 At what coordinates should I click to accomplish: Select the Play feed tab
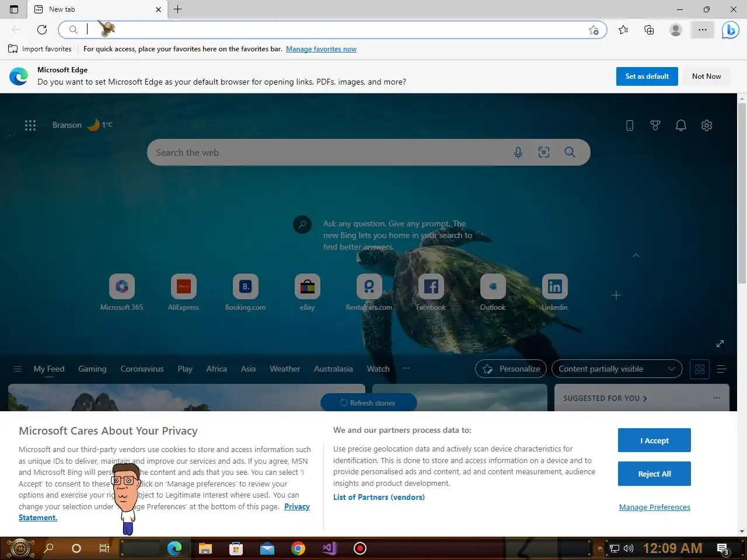coord(185,369)
